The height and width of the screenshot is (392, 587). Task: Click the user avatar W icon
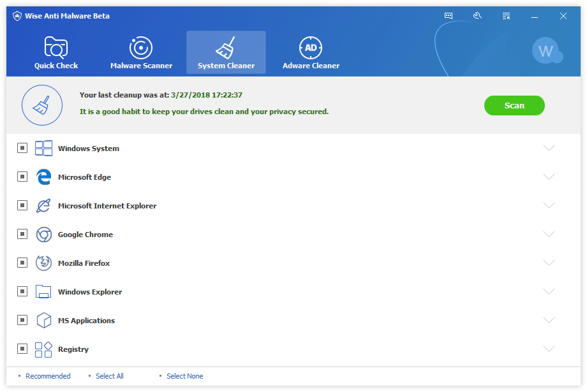click(x=547, y=50)
